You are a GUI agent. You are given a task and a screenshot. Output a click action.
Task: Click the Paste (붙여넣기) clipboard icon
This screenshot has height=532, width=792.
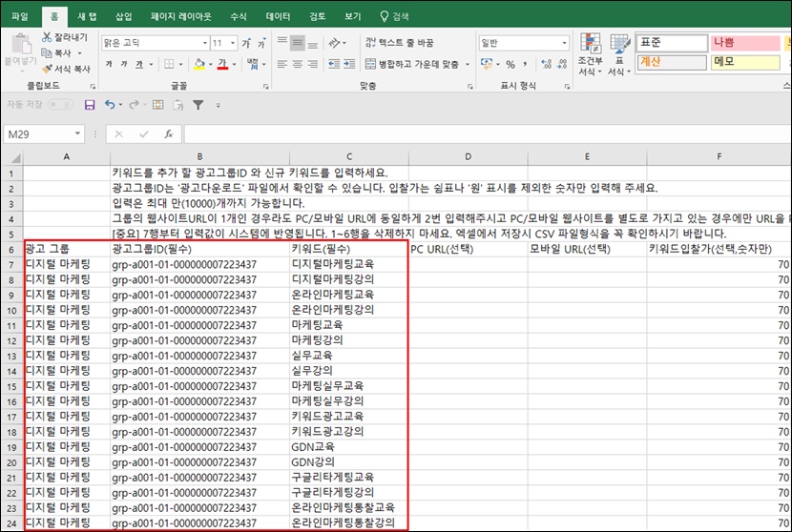tap(21, 44)
